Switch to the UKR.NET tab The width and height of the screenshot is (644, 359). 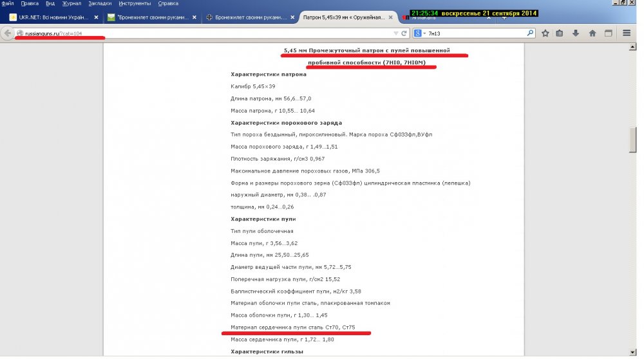53,17
